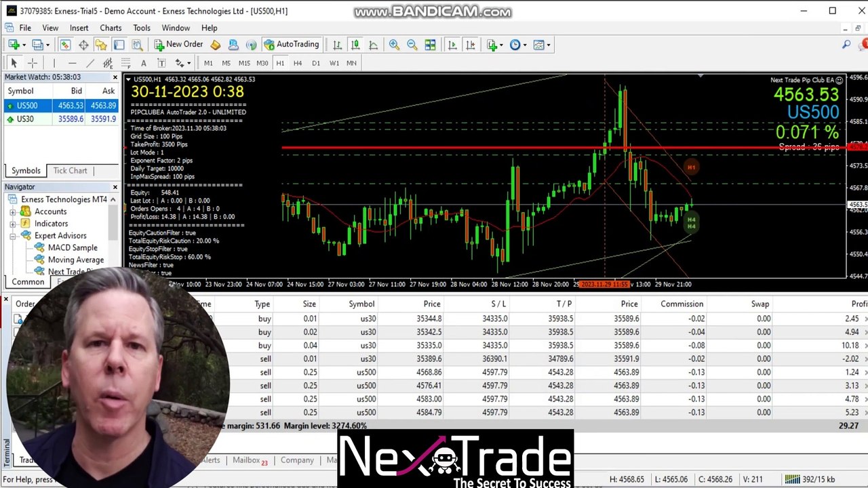The image size is (868, 488).
Task: Open the Strategy Tester icon
Action: coord(137,45)
